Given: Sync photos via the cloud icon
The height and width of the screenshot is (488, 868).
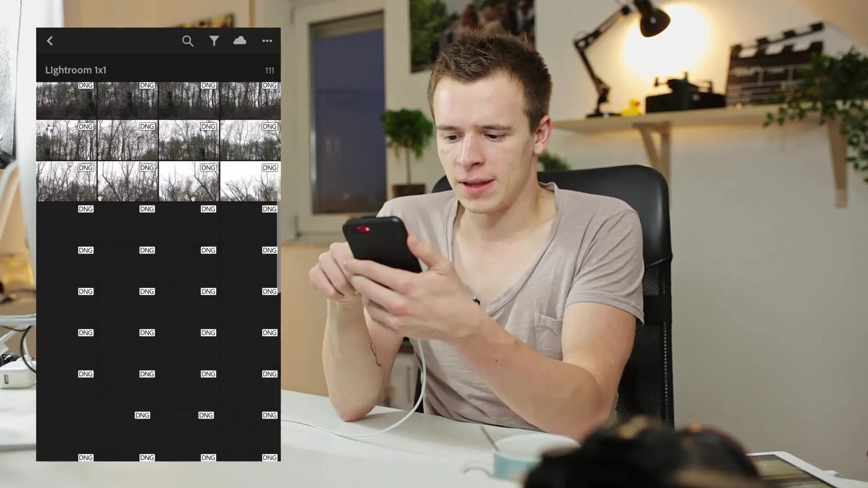Looking at the screenshot, I should 240,41.
